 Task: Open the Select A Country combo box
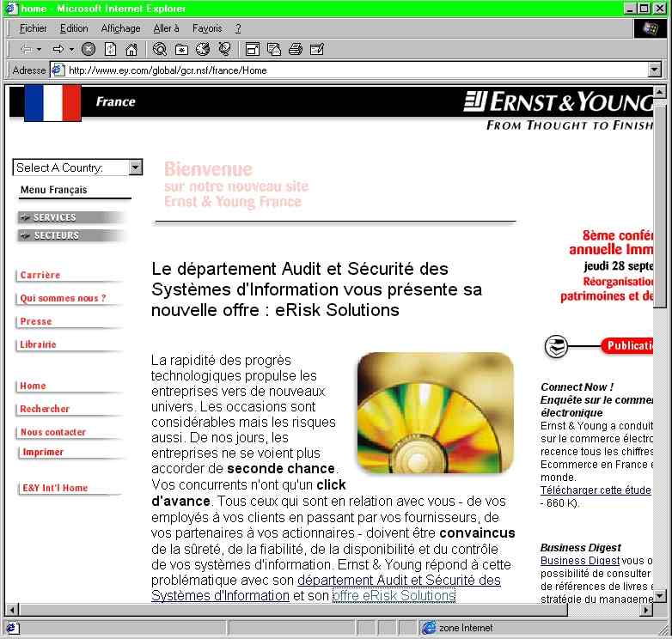pos(77,167)
